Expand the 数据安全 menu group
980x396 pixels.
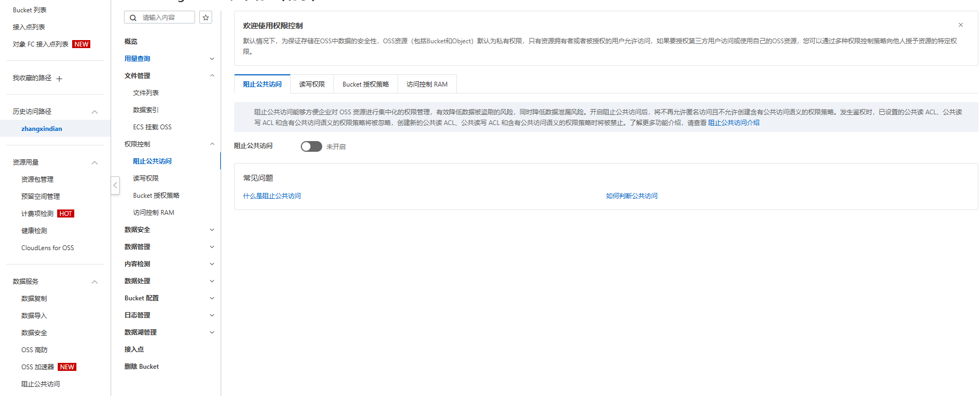point(212,230)
